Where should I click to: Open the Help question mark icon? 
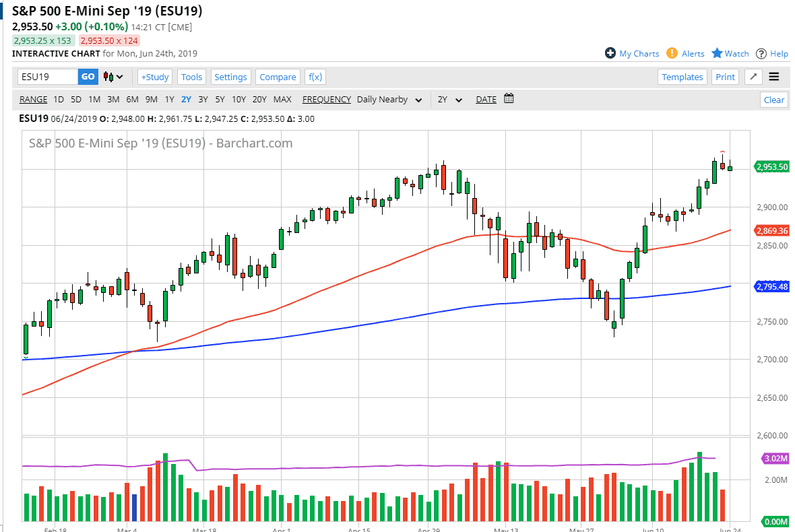(761, 53)
